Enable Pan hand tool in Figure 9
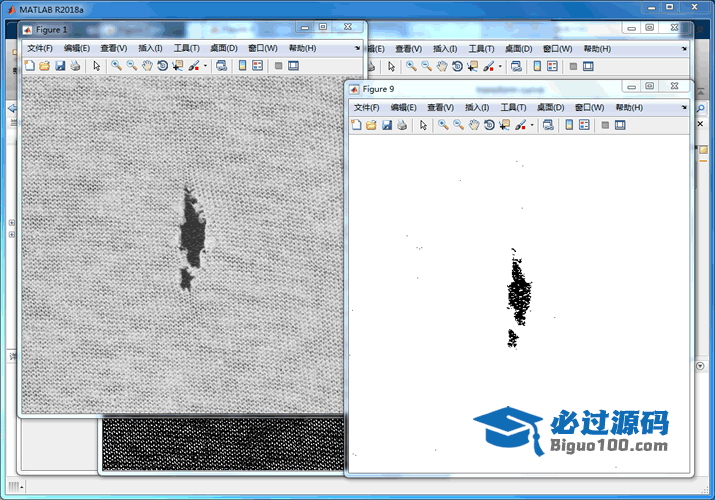Screen dimensions: 715x500 coord(474,125)
